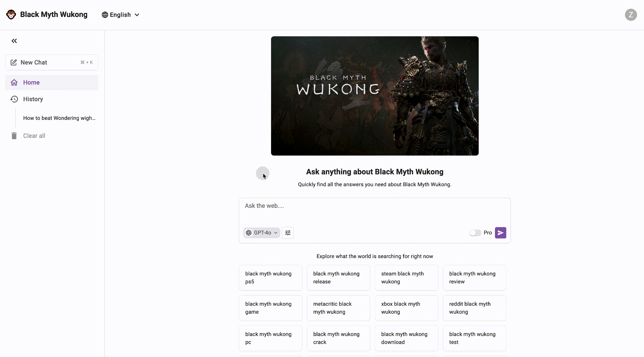
Task: Select the History clock icon
Action: click(14, 99)
